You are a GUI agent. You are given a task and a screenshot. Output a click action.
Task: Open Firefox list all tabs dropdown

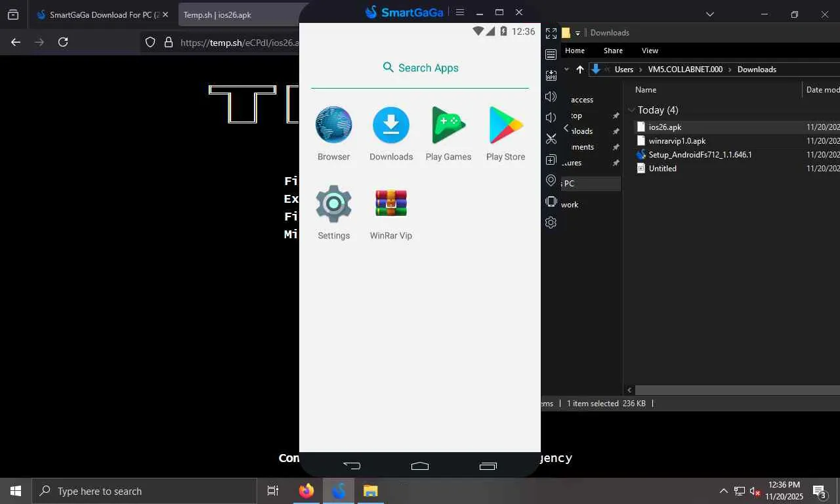[x=710, y=14]
